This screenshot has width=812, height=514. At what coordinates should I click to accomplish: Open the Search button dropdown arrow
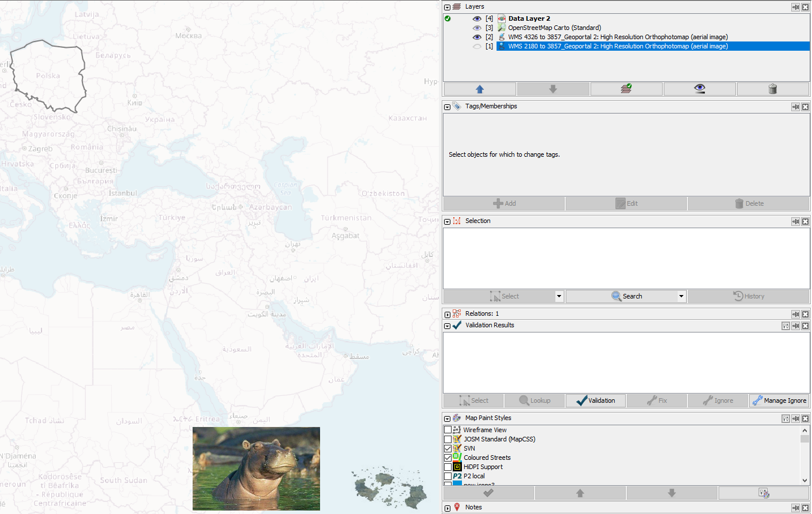[681, 296]
